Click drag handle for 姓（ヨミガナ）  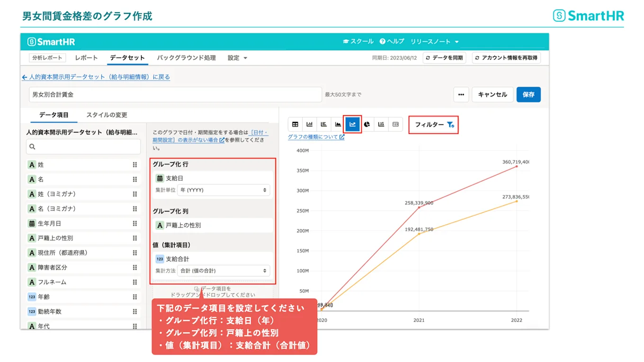135,194
